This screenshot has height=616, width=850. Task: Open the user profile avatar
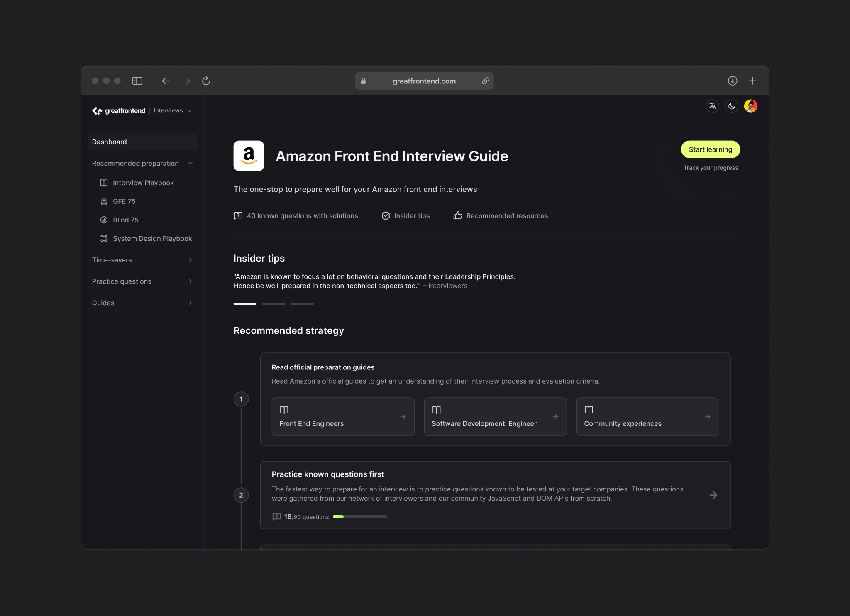pos(751,106)
